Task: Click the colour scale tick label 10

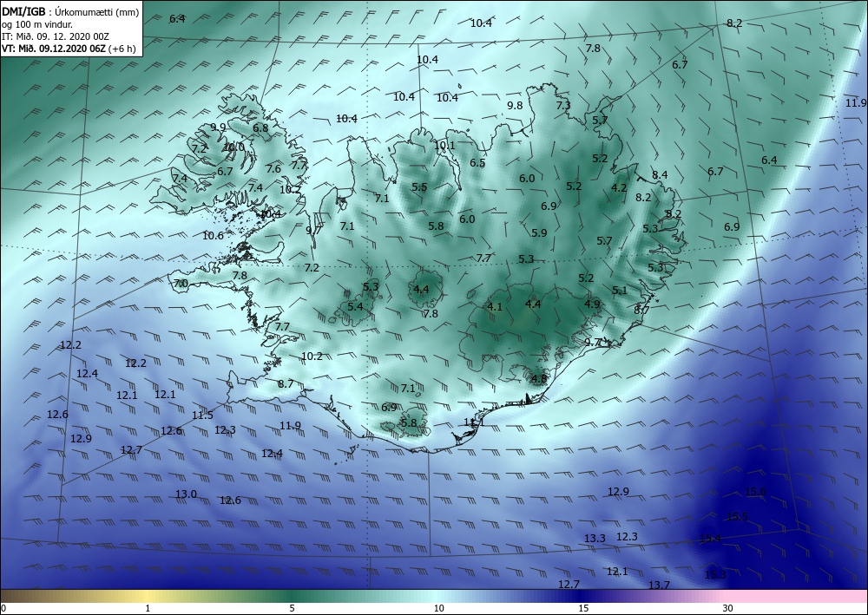Action: click(438, 608)
